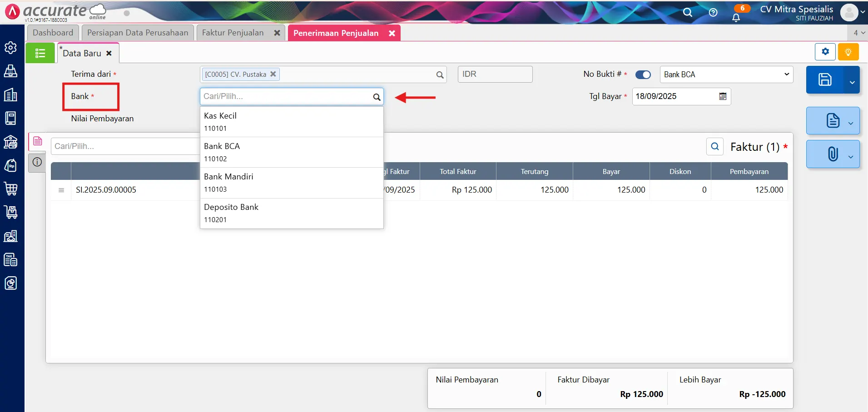
Task: Click the Bank Cari/Pilih search field
Action: tap(285, 96)
